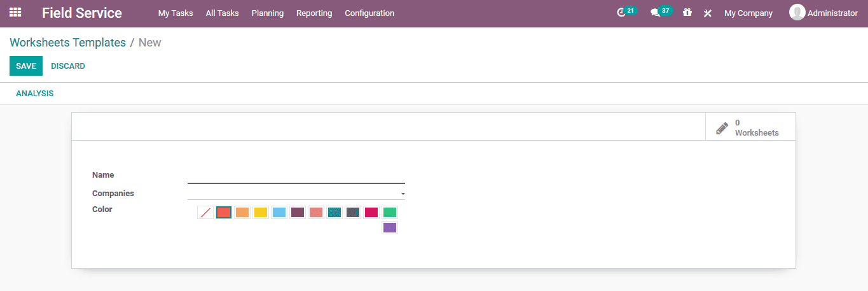The width and height of the screenshot is (868, 291).
Task: Go to the Planning menu
Action: tap(268, 13)
